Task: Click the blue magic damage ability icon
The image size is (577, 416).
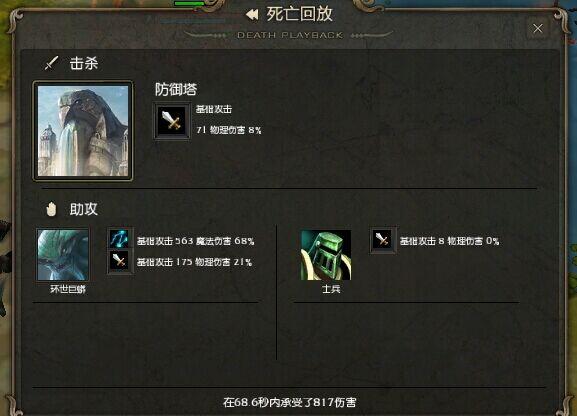Action: pyautogui.click(x=119, y=239)
